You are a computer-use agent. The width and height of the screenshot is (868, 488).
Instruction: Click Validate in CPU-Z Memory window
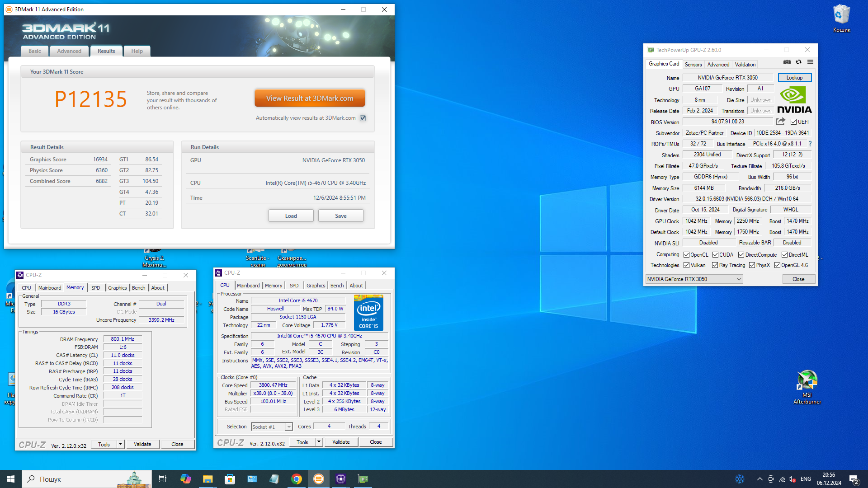[x=142, y=444]
